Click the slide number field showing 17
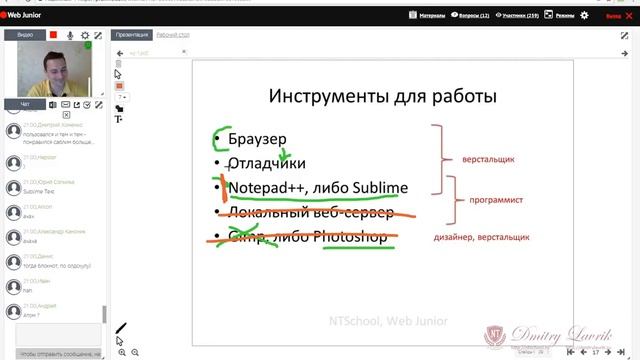This screenshot has width=640, height=360. (596, 352)
